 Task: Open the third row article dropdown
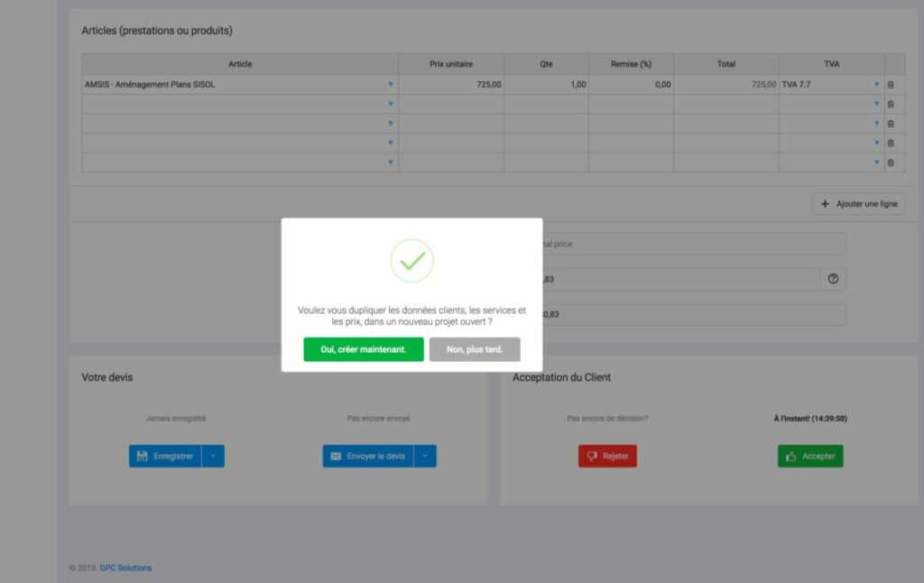click(x=390, y=124)
